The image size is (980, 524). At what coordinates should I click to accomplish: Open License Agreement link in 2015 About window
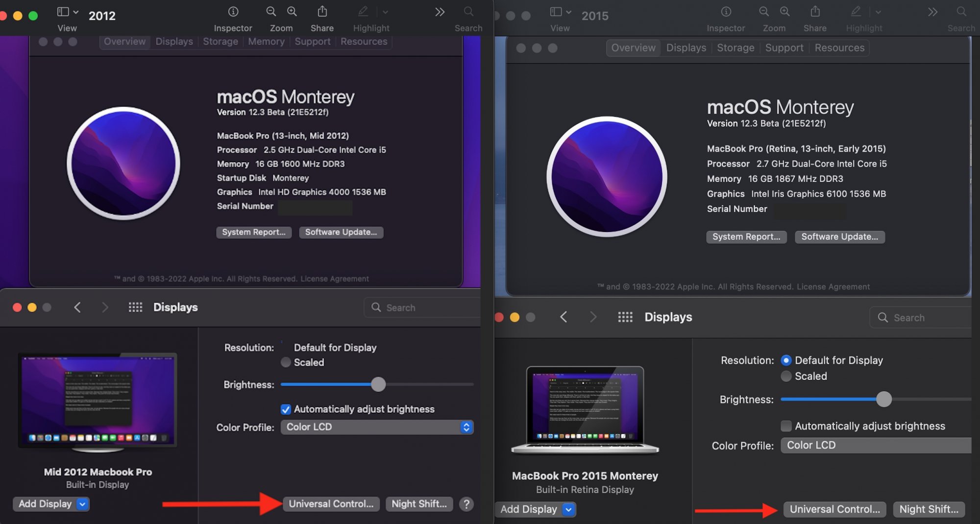coord(833,287)
